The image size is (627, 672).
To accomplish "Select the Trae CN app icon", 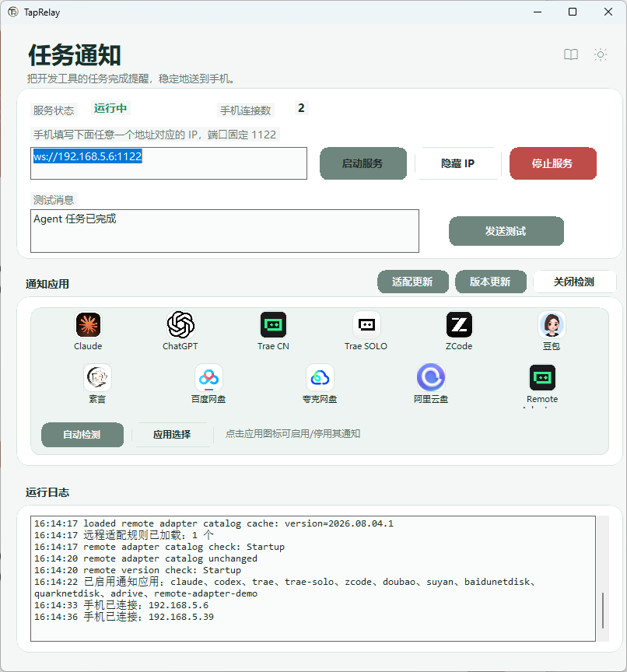I will (x=273, y=324).
